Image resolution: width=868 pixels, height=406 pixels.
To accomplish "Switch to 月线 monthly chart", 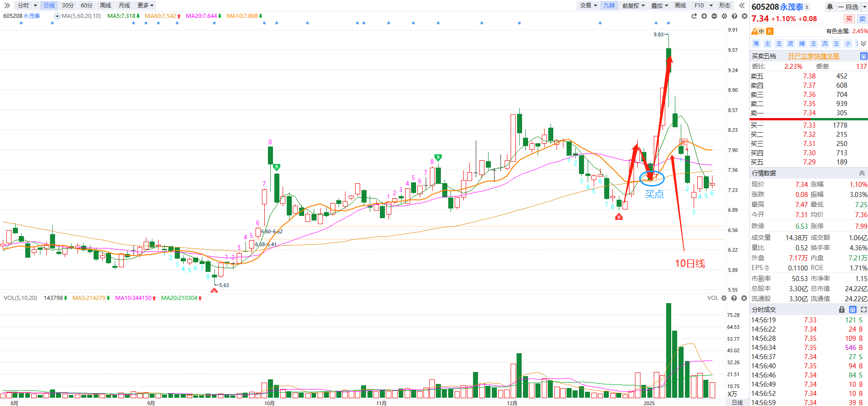I will click(x=124, y=6).
